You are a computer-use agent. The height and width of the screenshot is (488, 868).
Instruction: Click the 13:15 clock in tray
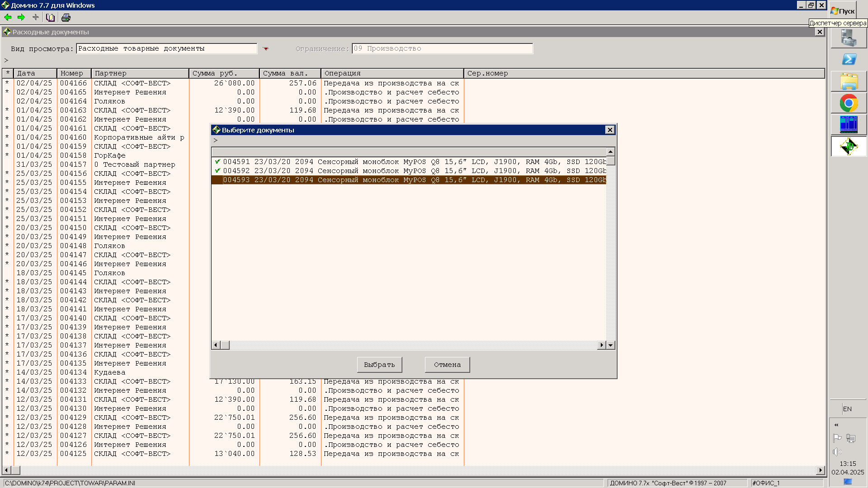click(x=848, y=464)
